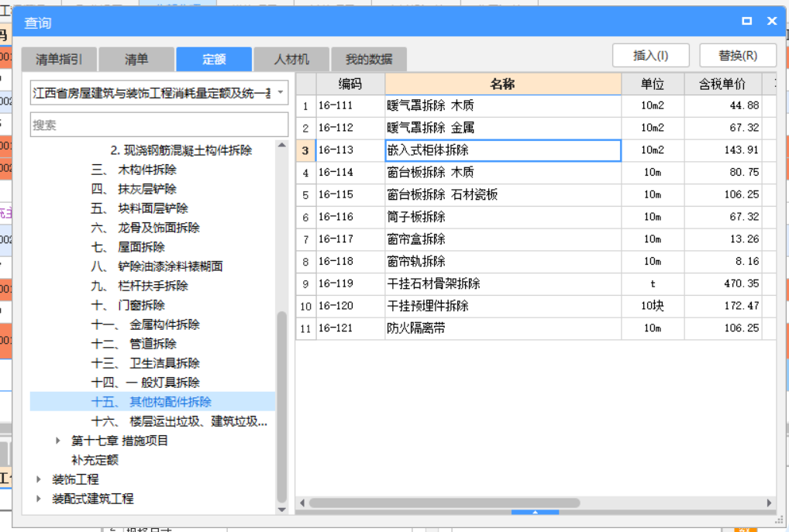Select 补充定额 in tree
Screen dimensions: 789x532
coord(95,460)
